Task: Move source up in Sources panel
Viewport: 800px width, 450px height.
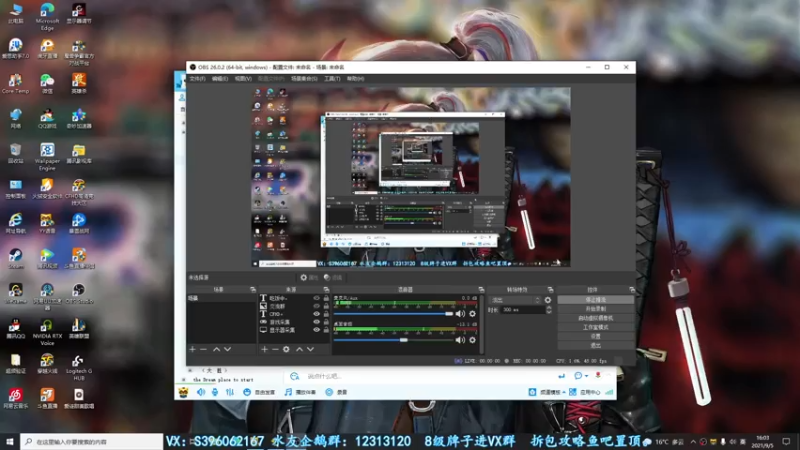Action: pos(299,349)
